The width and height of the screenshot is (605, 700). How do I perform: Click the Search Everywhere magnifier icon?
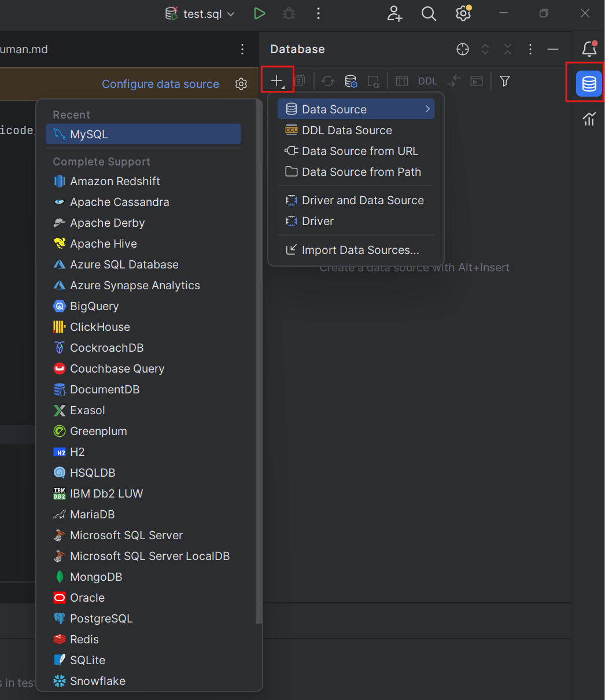[x=429, y=14]
